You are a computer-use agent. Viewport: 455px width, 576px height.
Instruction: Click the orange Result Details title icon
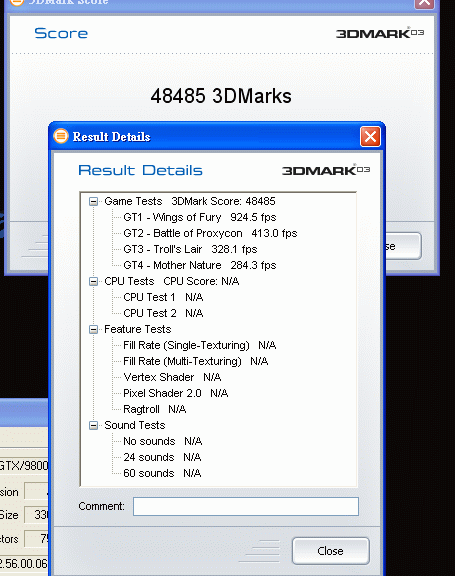click(61, 136)
